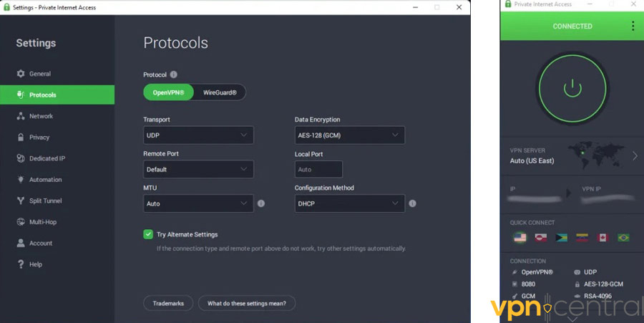The image size is (644, 323).
Task: Open the Data Encryption AES-128 (GCM) dropdown
Action: (x=349, y=135)
